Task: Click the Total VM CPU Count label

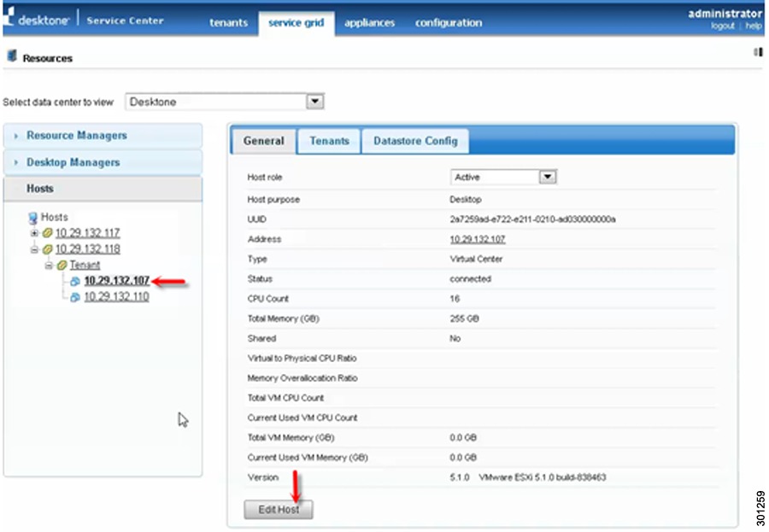Action: coord(285,398)
